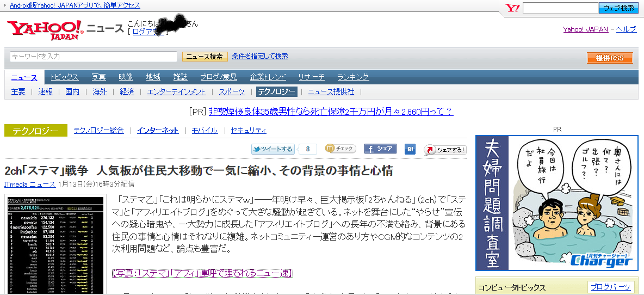Screen dimensions: 644x295
Task: Click the article headline 2ch「ステマ」戦争
Action: 199,170
